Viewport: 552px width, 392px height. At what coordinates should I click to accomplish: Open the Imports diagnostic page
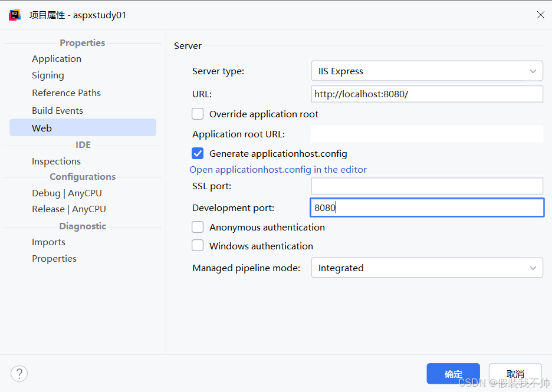click(48, 242)
